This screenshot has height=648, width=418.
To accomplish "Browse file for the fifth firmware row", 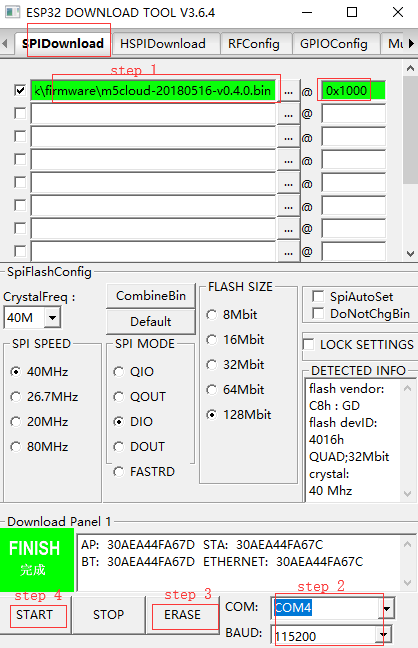I will 289,183.
